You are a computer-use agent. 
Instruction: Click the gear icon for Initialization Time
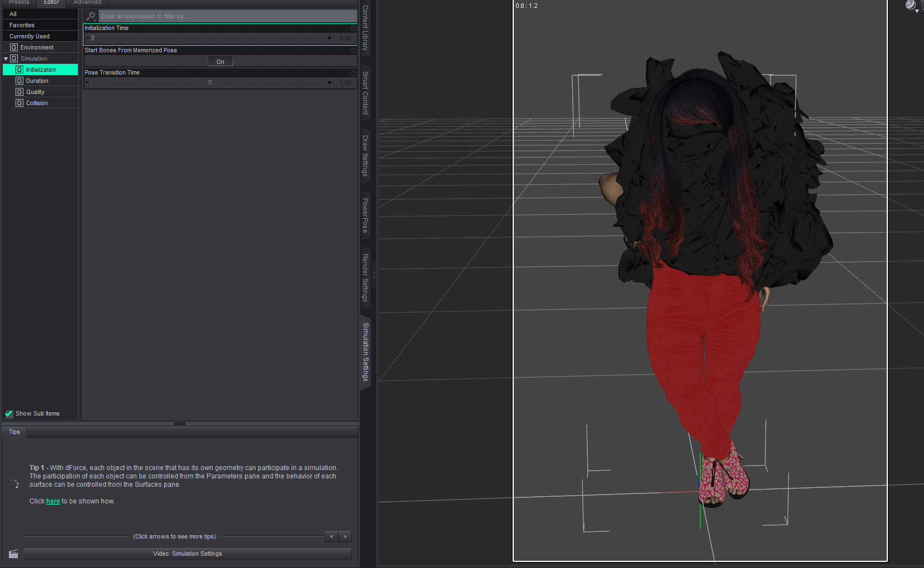[x=353, y=28]
